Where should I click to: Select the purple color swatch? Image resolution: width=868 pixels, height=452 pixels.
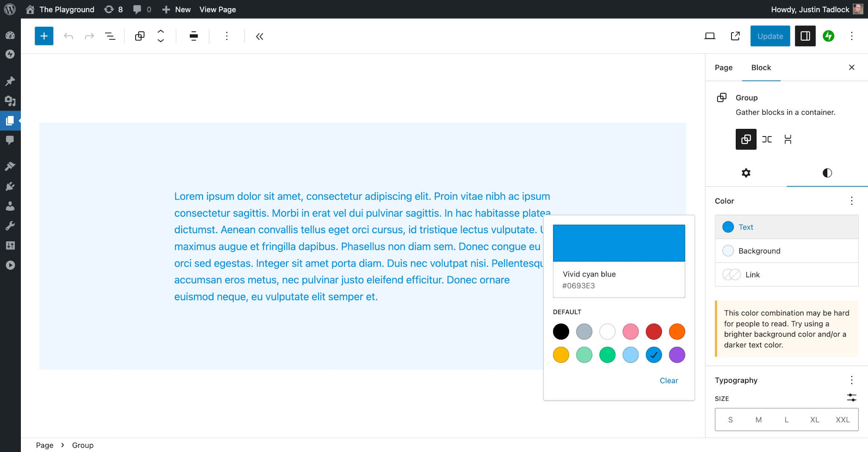click(x=677, y=355)
